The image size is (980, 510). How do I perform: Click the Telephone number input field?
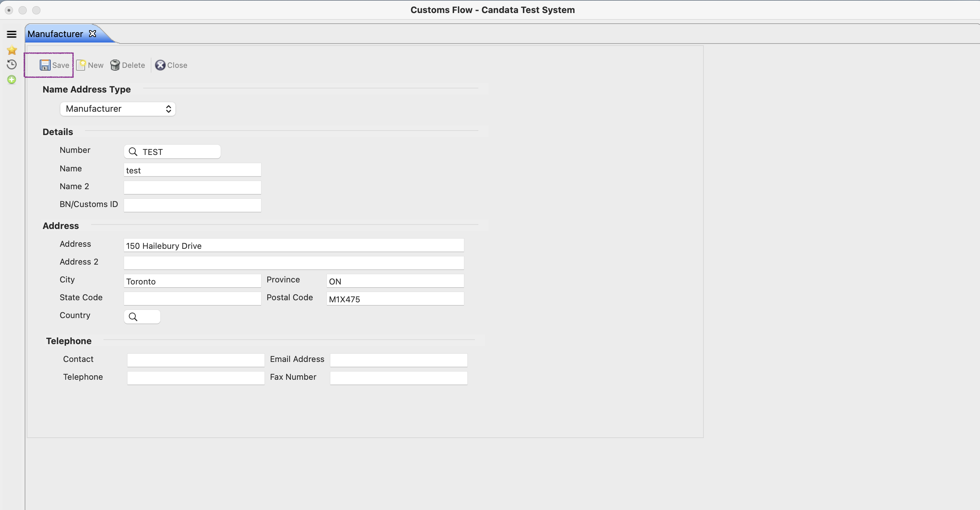[196, 378]
